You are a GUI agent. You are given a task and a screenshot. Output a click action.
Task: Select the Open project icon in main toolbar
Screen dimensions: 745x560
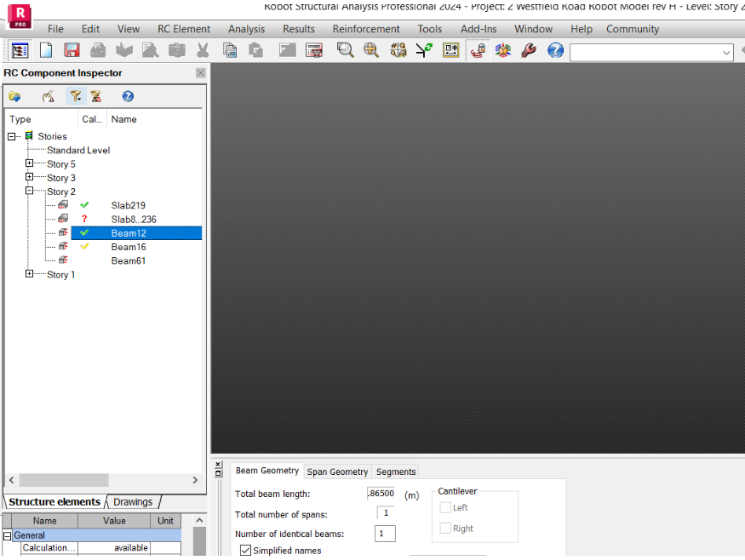[124, 49]
